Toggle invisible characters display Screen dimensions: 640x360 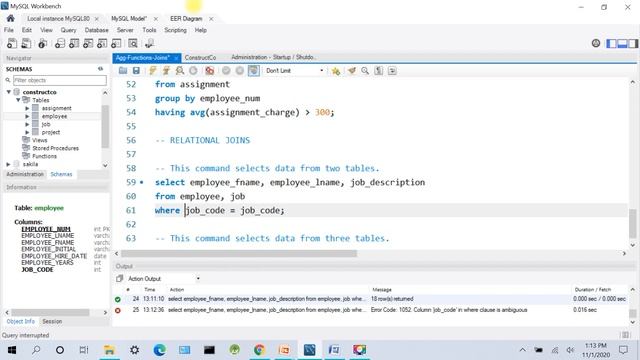(379, 71)
